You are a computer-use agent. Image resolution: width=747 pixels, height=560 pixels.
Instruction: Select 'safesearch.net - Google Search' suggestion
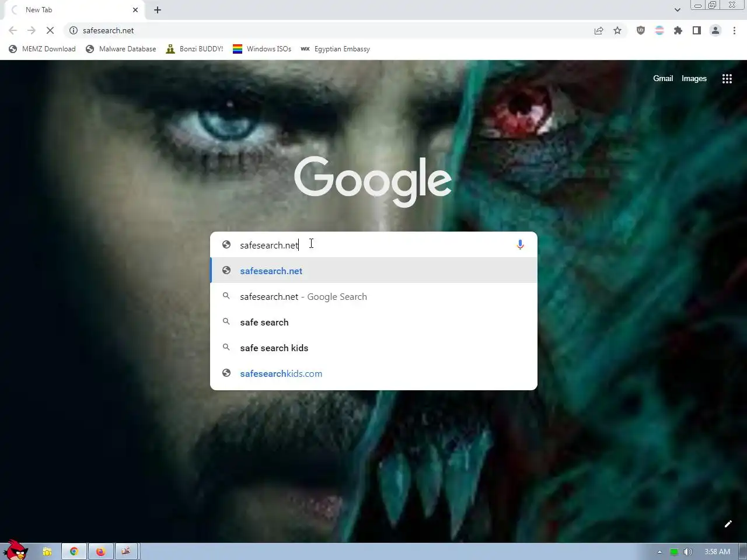[373, 296]
